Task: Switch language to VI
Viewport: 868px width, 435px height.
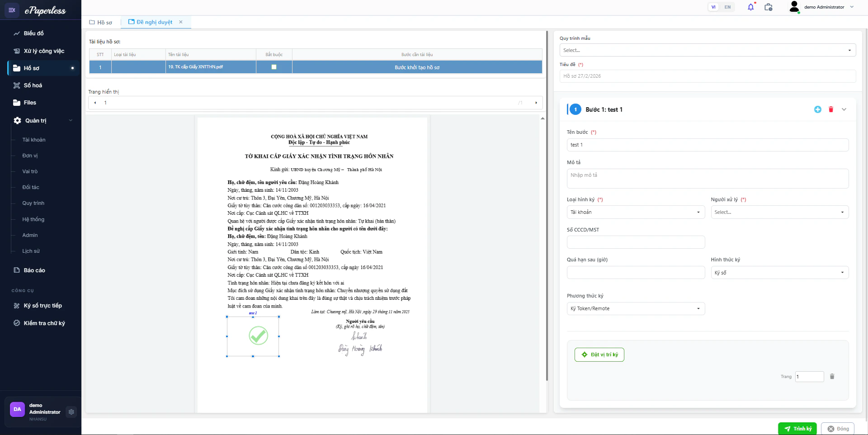Action: click(x=713, y=7)
